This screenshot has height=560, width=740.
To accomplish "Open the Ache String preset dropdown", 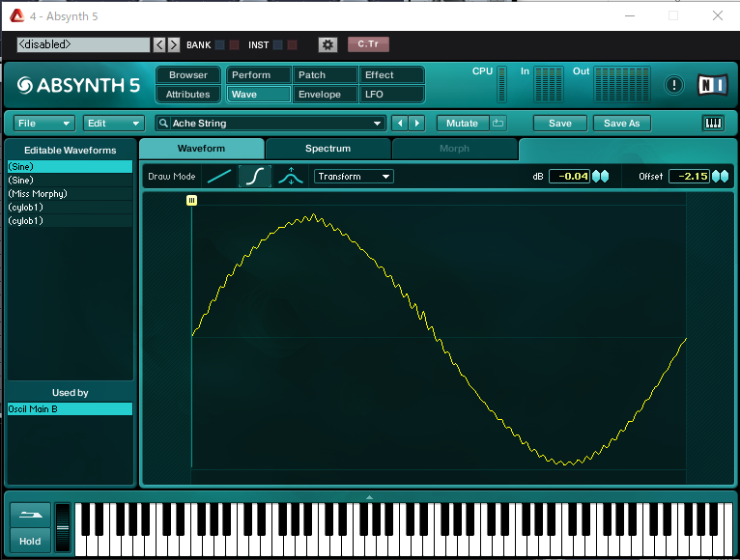I will click(270, 124).
